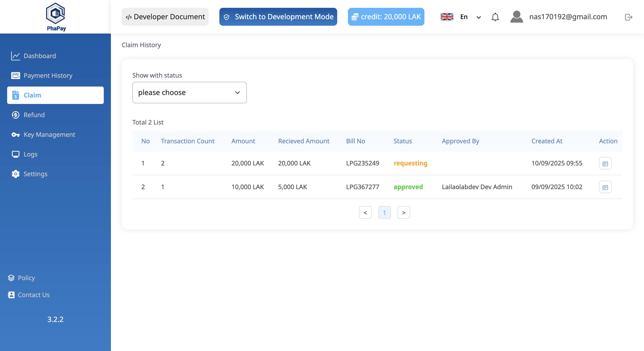Go to next page of claims

coord(403,212)
